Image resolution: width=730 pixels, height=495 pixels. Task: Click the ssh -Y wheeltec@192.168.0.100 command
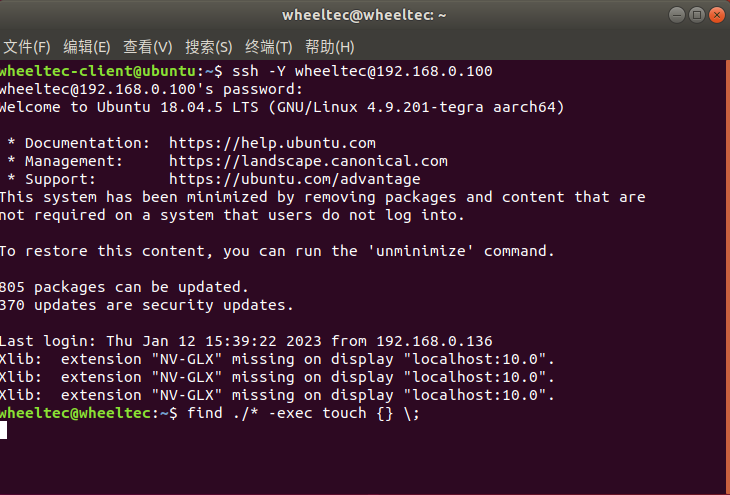point(362,71)
